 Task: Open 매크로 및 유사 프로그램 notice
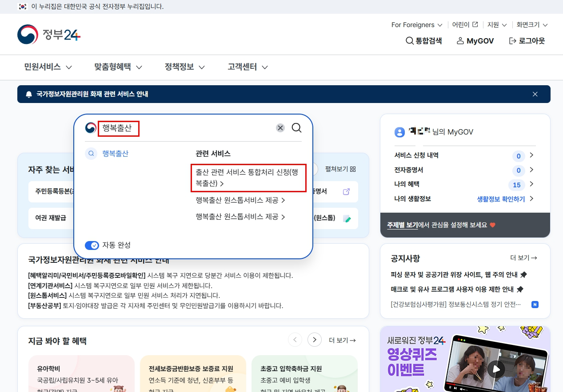(x=451, y=289)
